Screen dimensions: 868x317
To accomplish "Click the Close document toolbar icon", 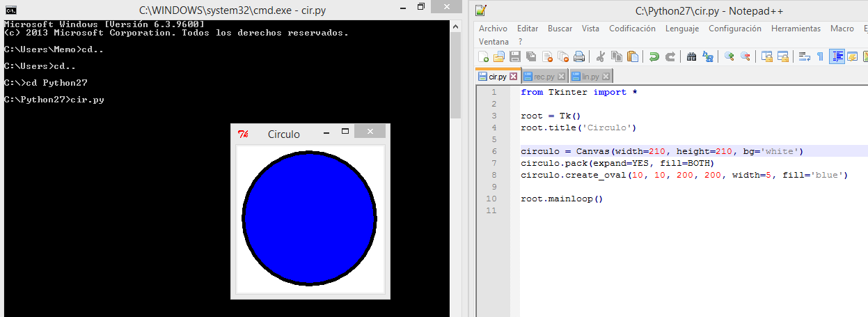I will coord(547,56).
